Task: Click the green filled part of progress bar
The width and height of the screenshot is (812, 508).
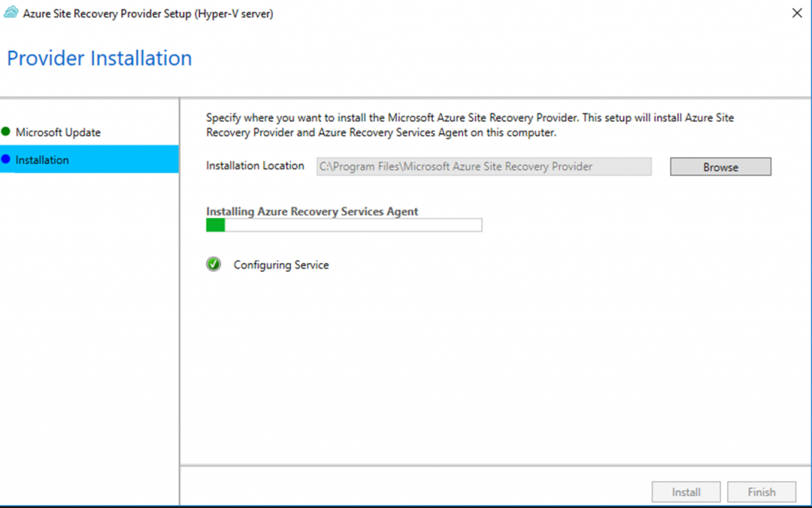Action: (x=215, y=226)
